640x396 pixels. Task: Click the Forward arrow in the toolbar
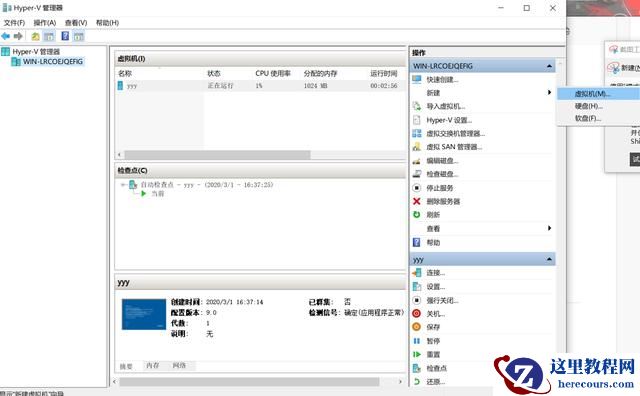click(x=18, y=36)
